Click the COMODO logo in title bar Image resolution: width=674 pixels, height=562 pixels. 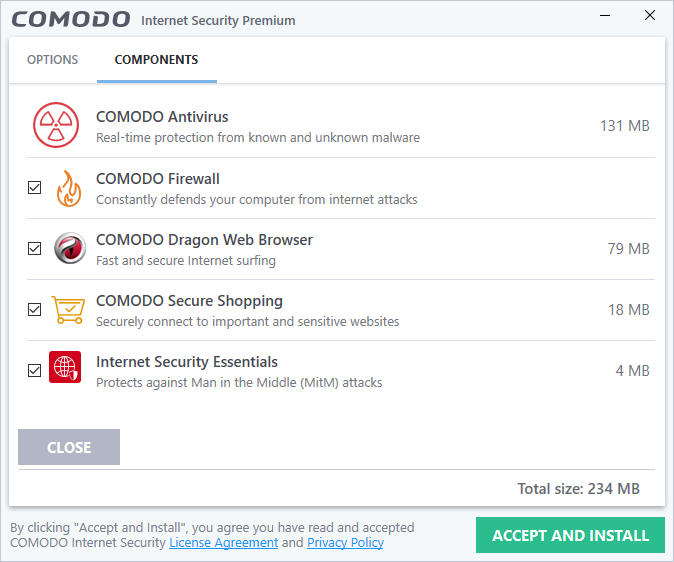(x=71, y=19)
